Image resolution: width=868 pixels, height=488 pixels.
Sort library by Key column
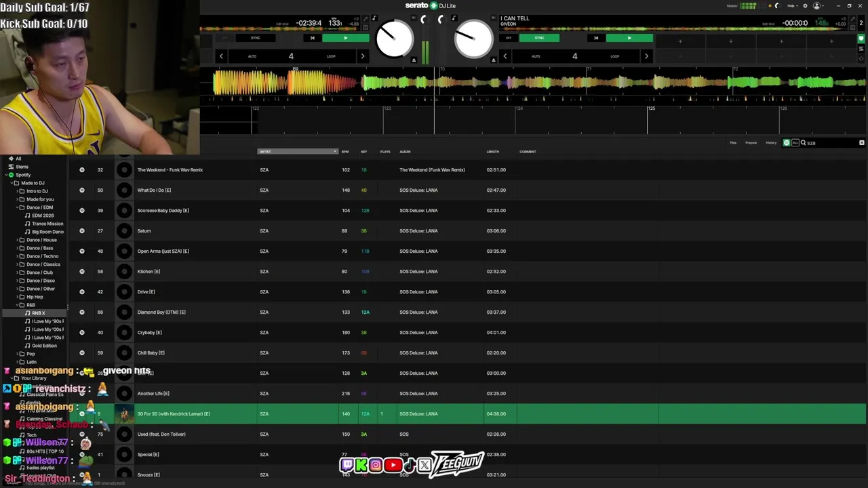tap(364, 152)
